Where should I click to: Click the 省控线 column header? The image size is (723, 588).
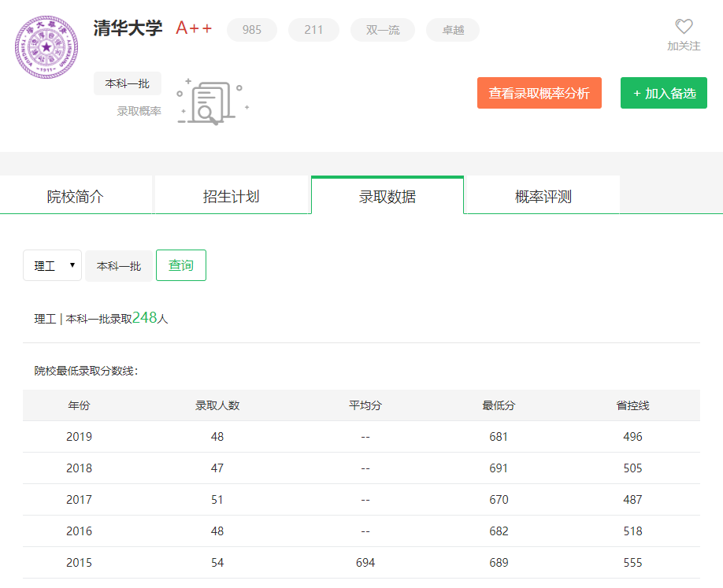[632, 405]
